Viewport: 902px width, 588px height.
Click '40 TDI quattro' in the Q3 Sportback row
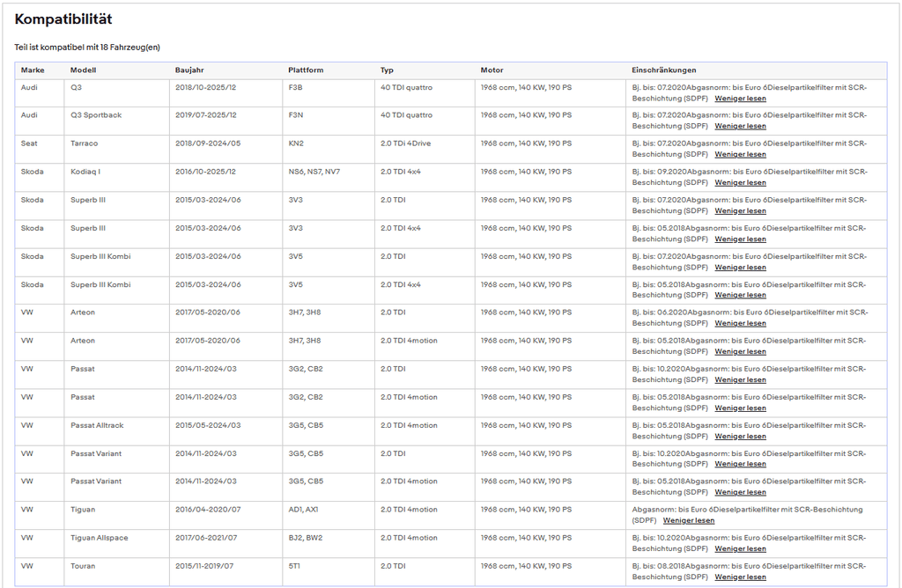406,115
